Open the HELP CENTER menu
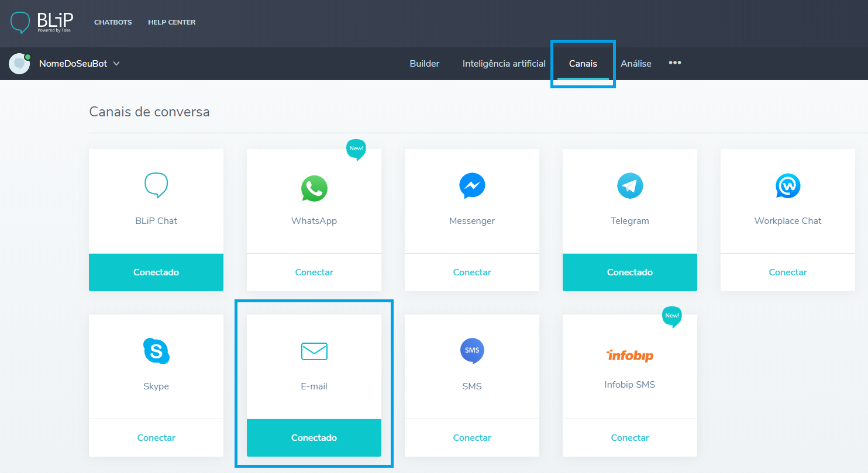This screenshot has height=473, width=868. (172, 22)
